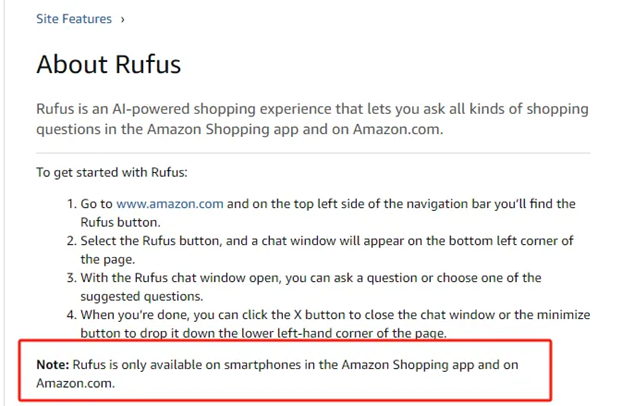Click 'When you're done' step text
The height and width of the screenshot is (406, 634).
(335, 324)
